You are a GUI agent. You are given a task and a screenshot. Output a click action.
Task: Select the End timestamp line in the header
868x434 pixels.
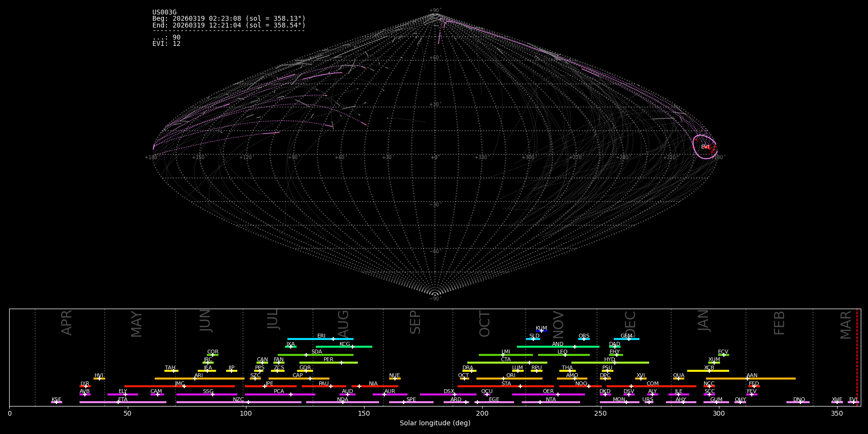229,25
